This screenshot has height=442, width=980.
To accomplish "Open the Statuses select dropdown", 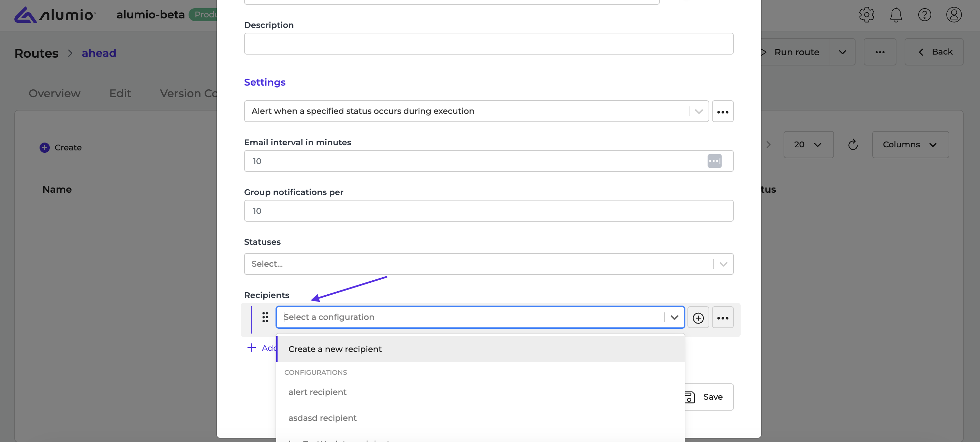I will (489, 264).
